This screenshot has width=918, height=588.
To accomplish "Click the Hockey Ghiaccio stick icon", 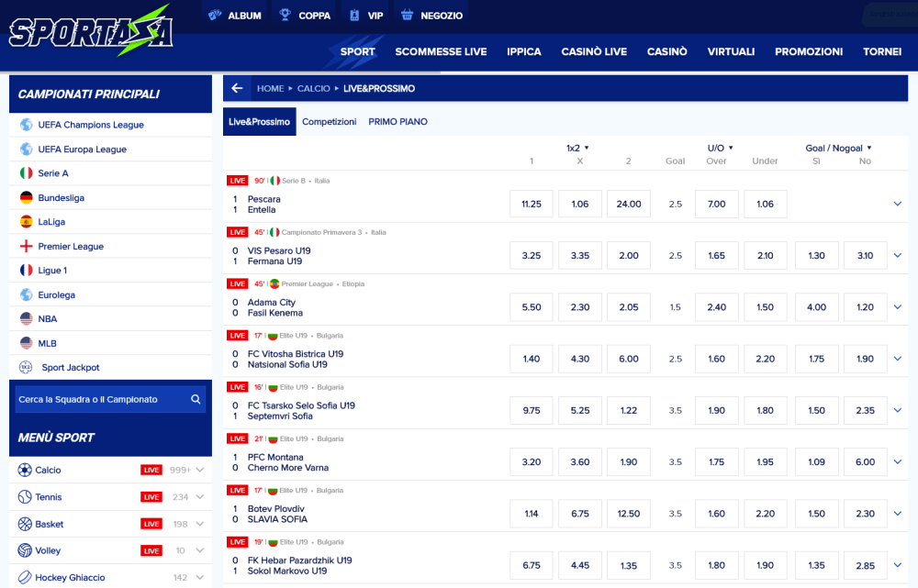I will coord(25,577).
